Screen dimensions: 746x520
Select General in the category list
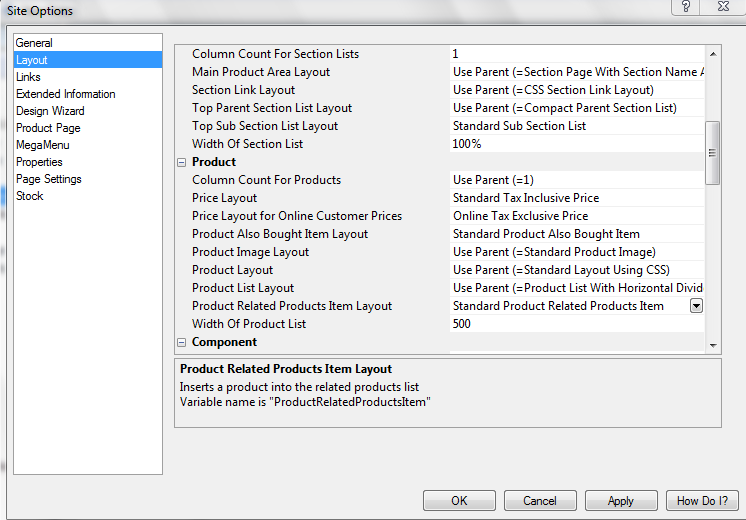(x=34, y=43)
